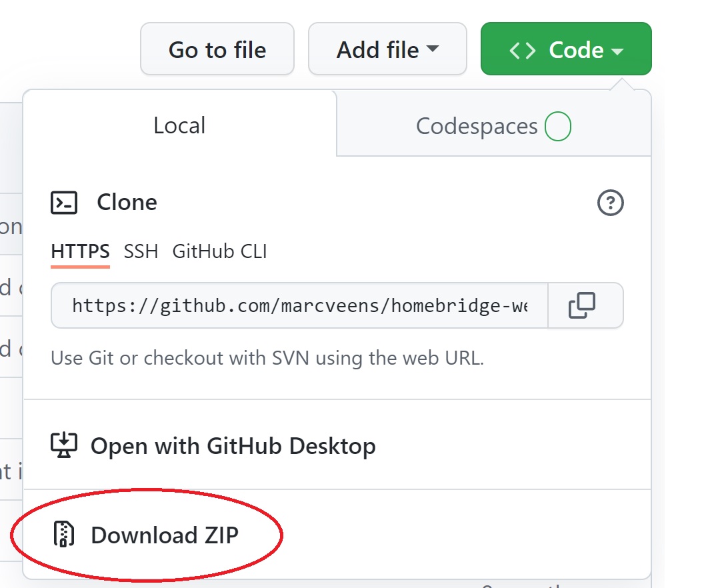The width and height of the screenshot is (712, 588).
Task: Click the Codespaces green circle badge
Action: tap(557, 126)
